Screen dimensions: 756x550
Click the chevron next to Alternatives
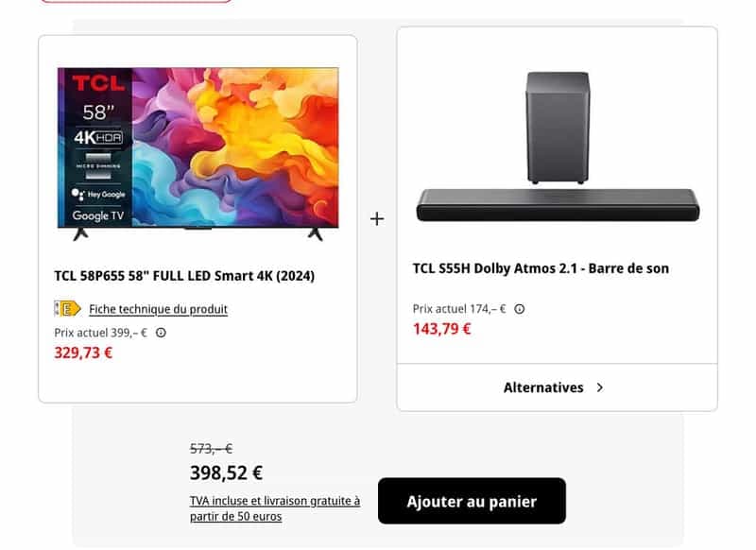[600, 387]
